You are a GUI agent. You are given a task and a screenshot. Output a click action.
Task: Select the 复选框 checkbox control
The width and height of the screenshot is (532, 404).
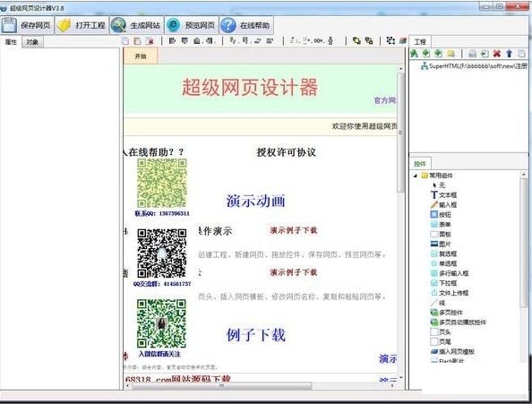point(444,254)
